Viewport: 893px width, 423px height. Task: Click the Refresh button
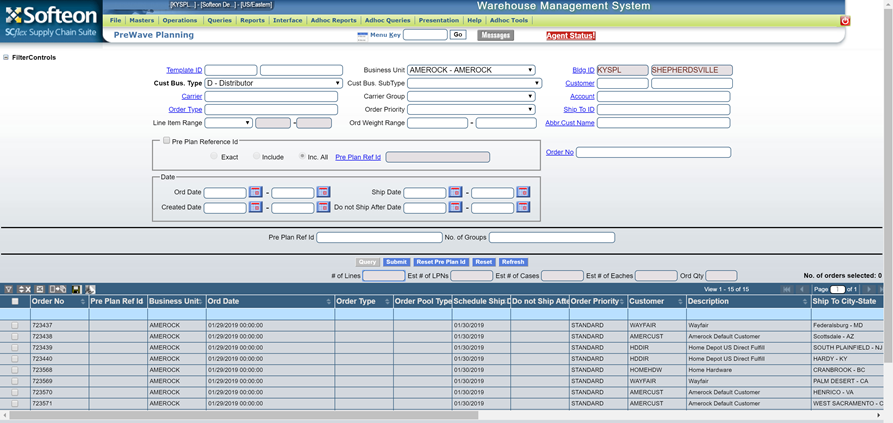[513, 262]
